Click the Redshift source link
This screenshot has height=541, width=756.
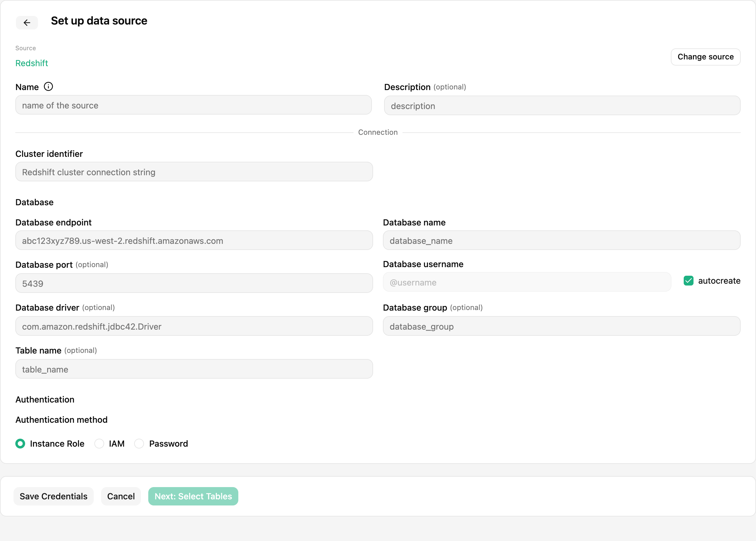pyautogui.click(x=32, y=63)
